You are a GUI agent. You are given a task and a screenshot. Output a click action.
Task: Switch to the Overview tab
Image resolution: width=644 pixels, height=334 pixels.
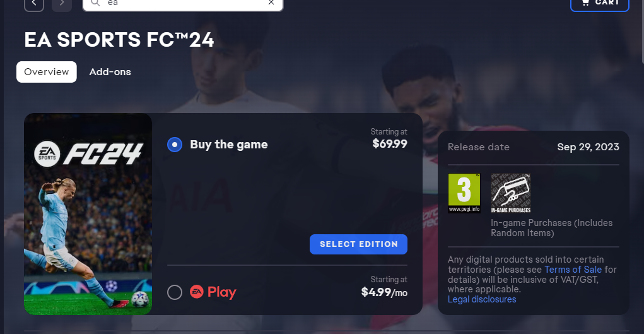tap(47, 72)
